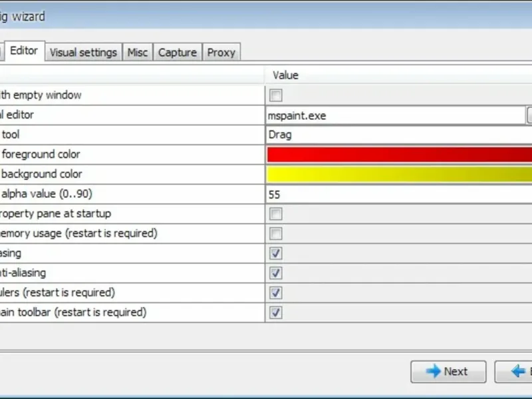
Task: Uncheck the main toolbar checkbox
Action: point(276,313)
